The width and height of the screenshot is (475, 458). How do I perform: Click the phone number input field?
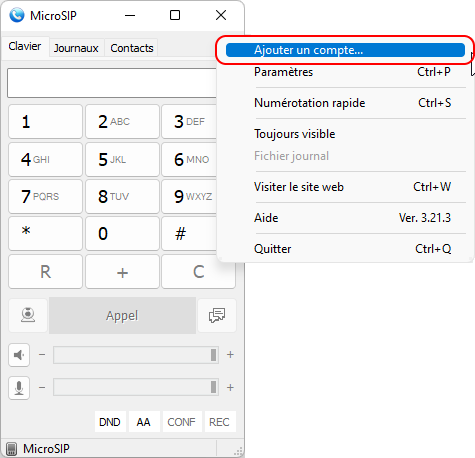pyautogui.click(x=112, y=83)
